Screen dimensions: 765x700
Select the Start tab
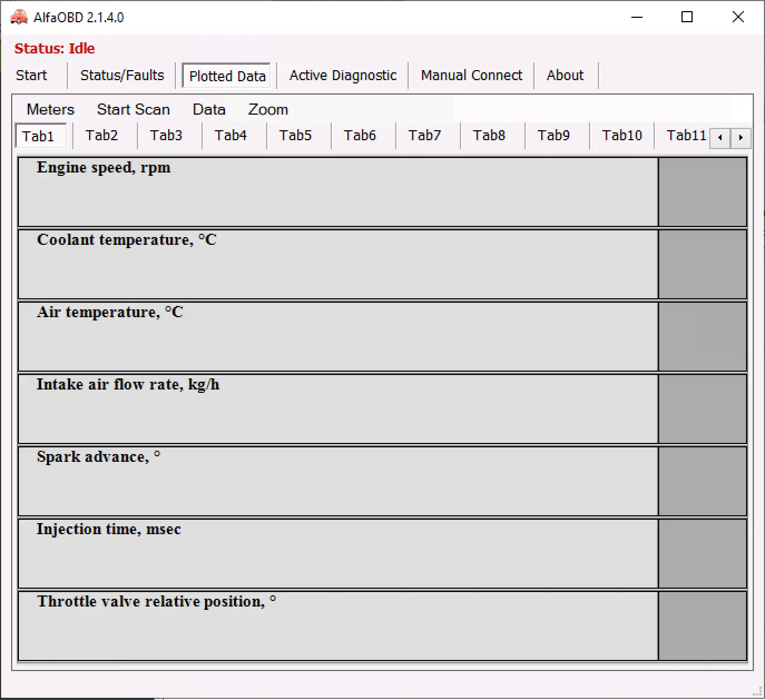tap(31, 75)
